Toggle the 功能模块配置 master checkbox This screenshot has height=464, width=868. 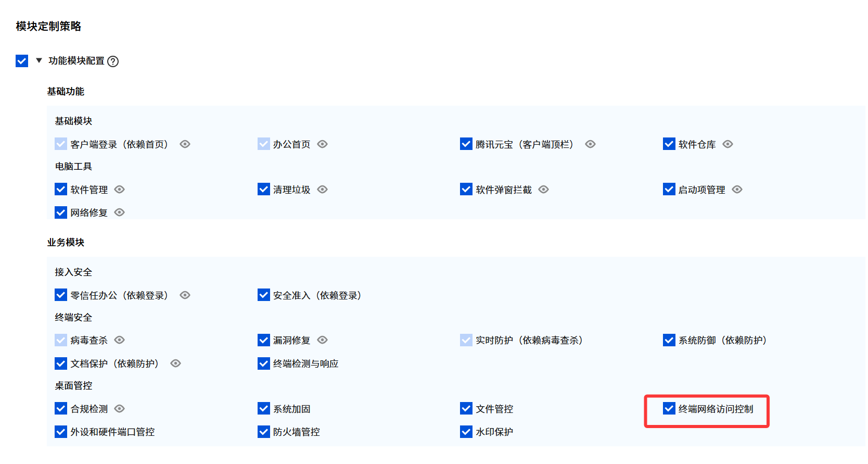click(x=22, y=61)
